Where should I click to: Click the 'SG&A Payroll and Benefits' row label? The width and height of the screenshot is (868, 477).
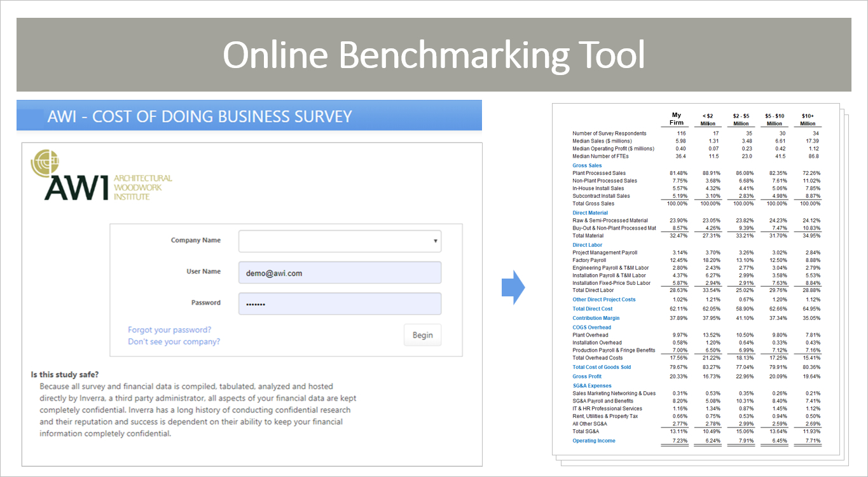point(604,401)
